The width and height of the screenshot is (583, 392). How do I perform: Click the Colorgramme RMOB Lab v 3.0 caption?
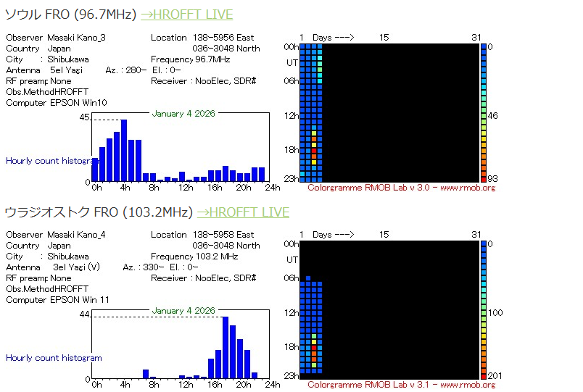point(401,188)
